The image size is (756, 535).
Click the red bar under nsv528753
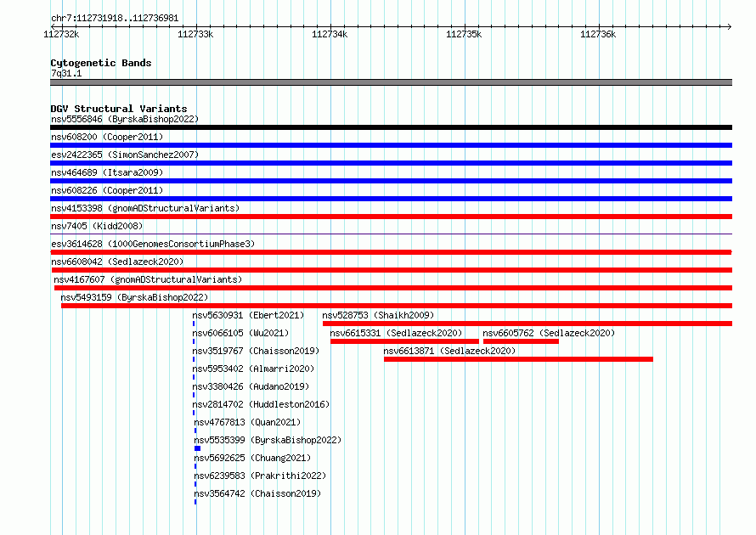coord(528,324)
